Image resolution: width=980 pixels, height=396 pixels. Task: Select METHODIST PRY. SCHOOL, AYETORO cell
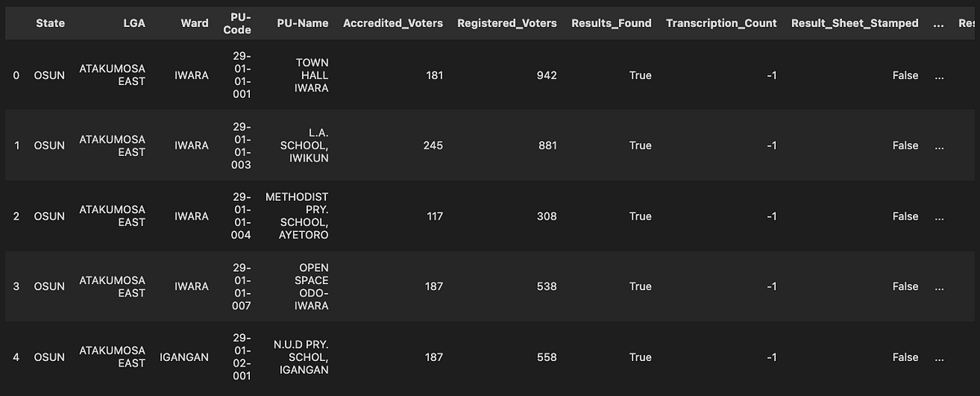pyautogui.click(x=297, y=216)
